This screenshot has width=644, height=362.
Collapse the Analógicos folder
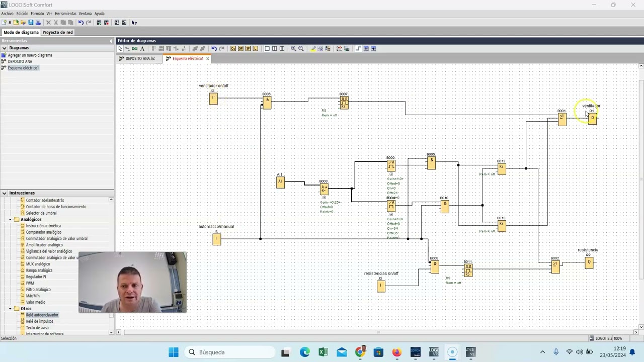(10, 220)
